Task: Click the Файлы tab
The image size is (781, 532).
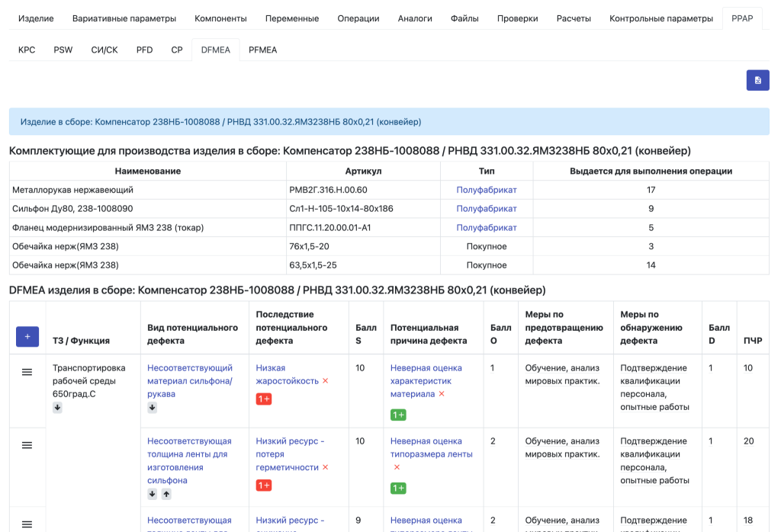Action: coord(464,18)
